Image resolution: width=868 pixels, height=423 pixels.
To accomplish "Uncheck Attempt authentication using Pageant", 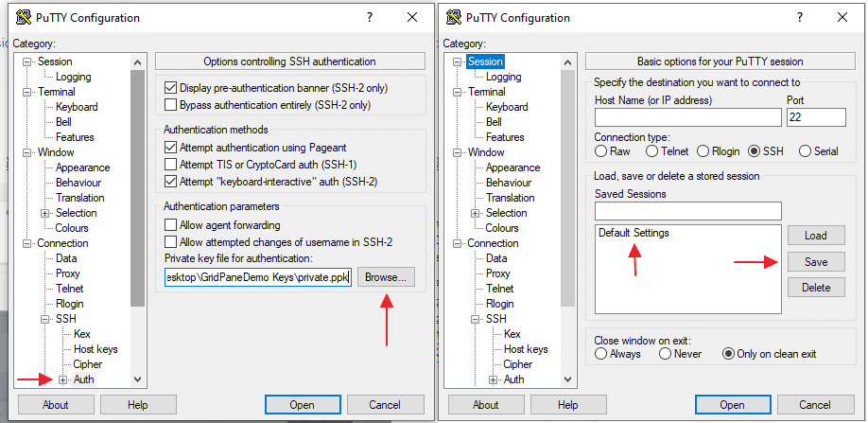I will point(170,148).
